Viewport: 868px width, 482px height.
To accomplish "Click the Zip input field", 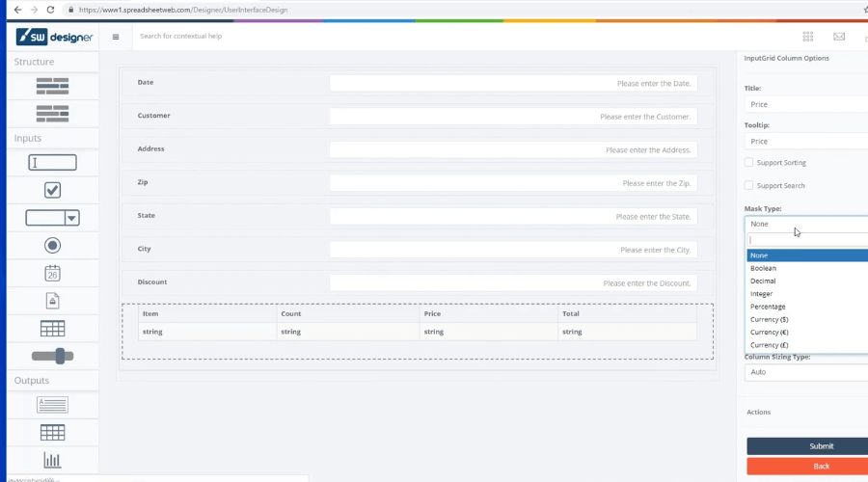I will [x=513, y=182].
